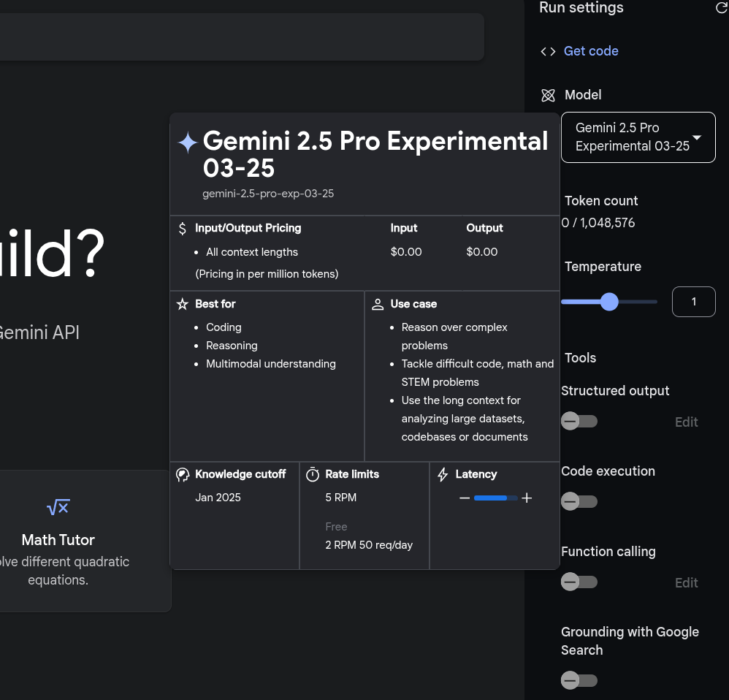Click the Temperature value input box
The height and width of the screenshot is (700, 729).
693,302
